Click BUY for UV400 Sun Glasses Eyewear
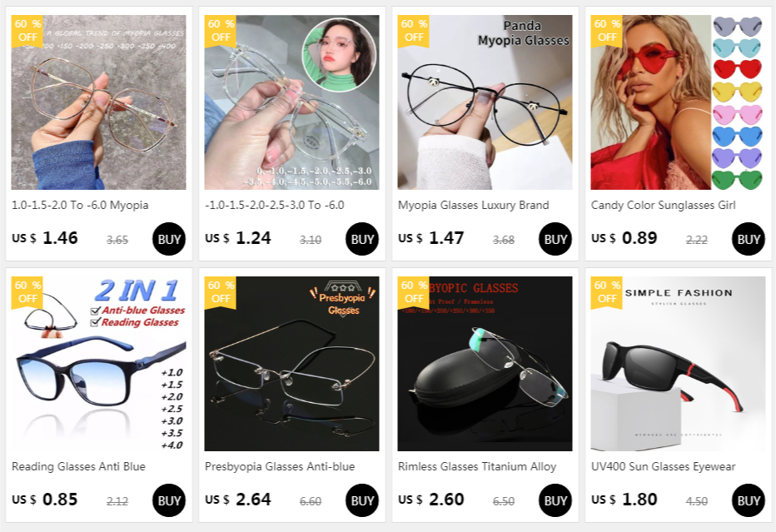The height and width of the screenshot is (532, 776). point(748,500)
